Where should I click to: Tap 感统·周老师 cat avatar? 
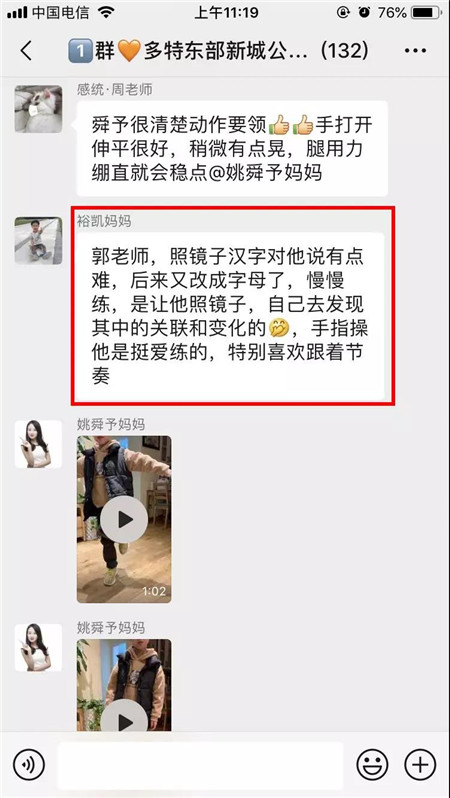(38, 109)
